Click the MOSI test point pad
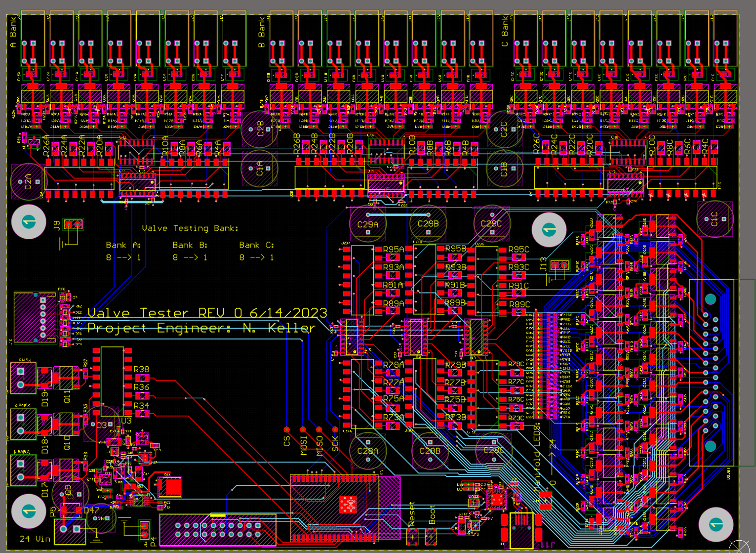The height and width of the screenshot is (553, 756). (x=303, y=429)
